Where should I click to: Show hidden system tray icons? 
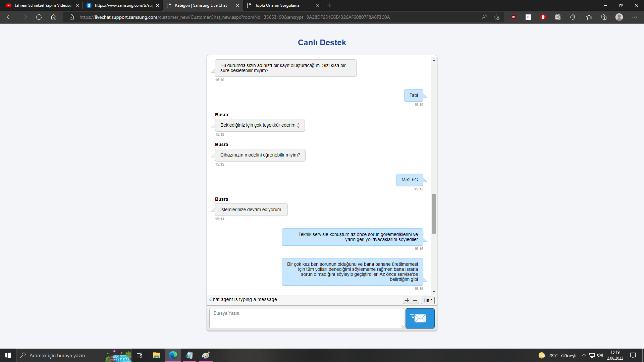tap(584, 355)
